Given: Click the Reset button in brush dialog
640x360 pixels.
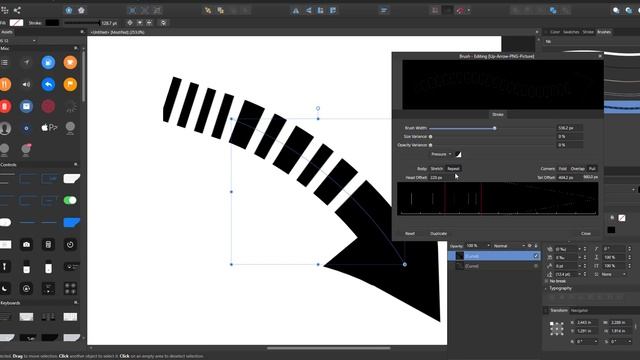Looking at the screenshot, I should pyautogui.click(x=410, y=233).
